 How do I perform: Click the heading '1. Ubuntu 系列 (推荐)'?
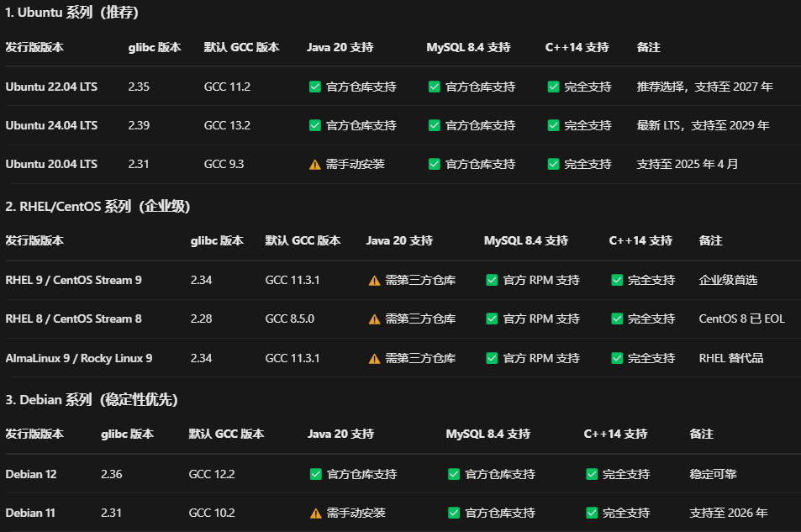(71, 13)
